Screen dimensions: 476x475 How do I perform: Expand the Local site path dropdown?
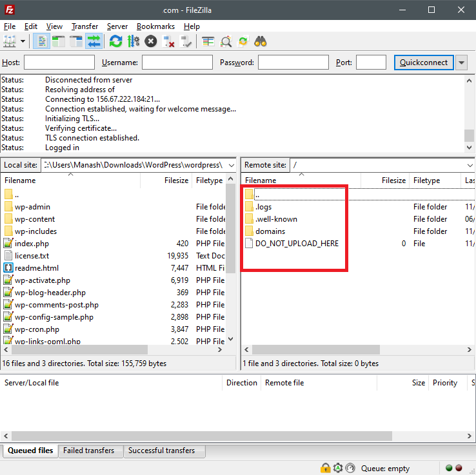click(232, 165)
